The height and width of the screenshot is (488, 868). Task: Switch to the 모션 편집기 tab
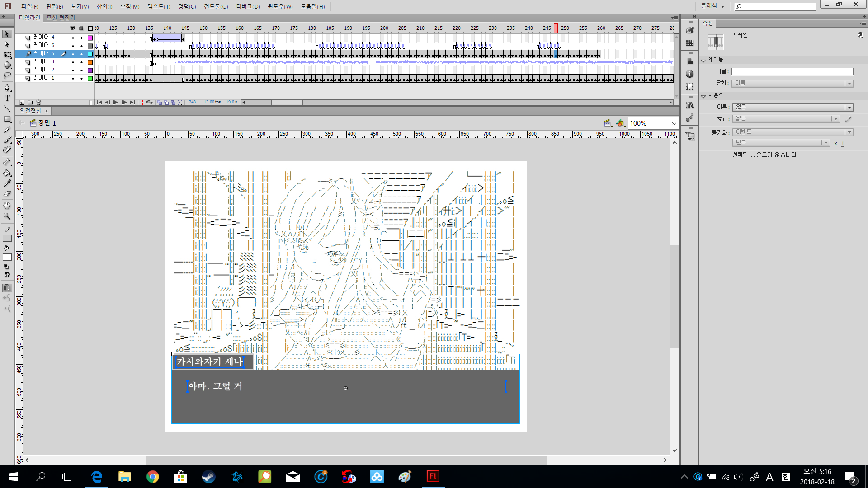[61, 18]
